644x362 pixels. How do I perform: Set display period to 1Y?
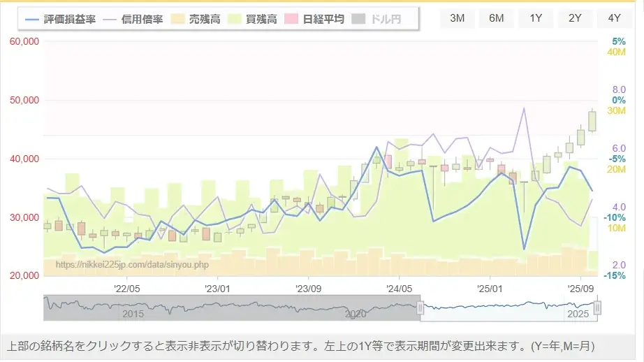pos(536,18)
